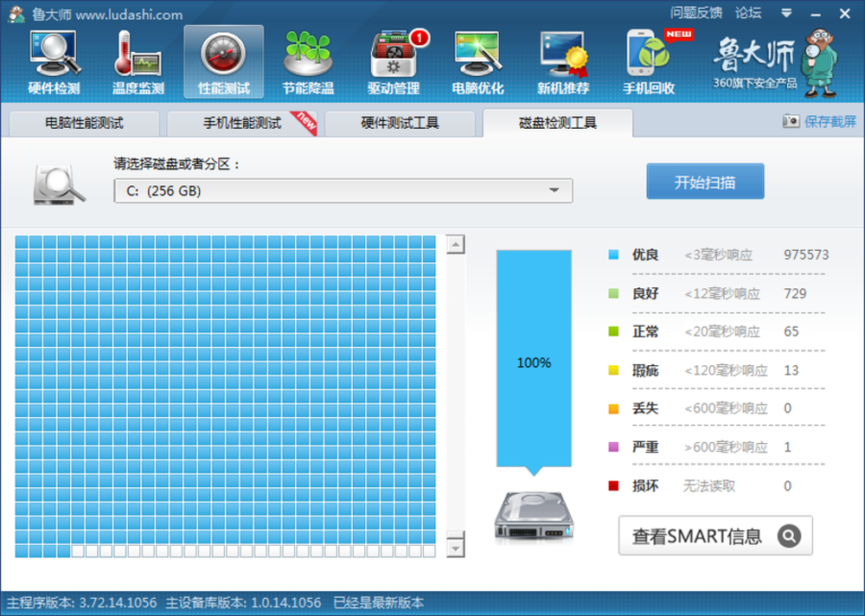
Task: Click the 优良 blue color swatch
Action: coord(613,254)
